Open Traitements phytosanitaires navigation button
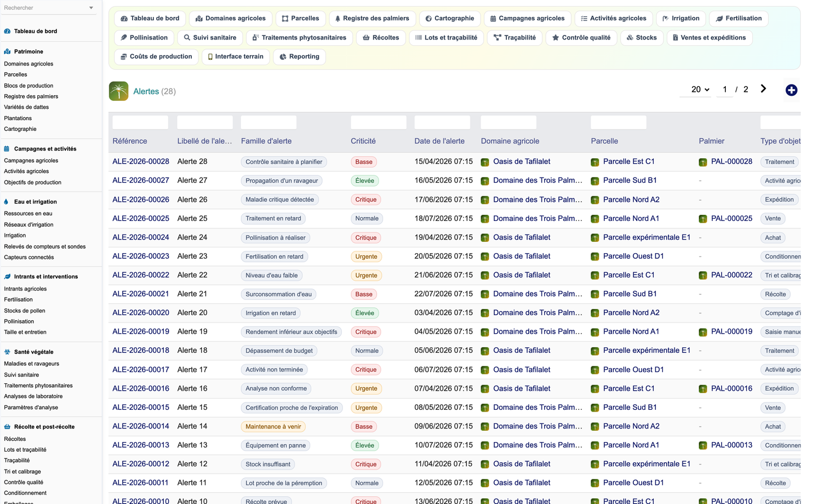Image resolution: width=815 pixels, height=504 pixels. [299, 38]
